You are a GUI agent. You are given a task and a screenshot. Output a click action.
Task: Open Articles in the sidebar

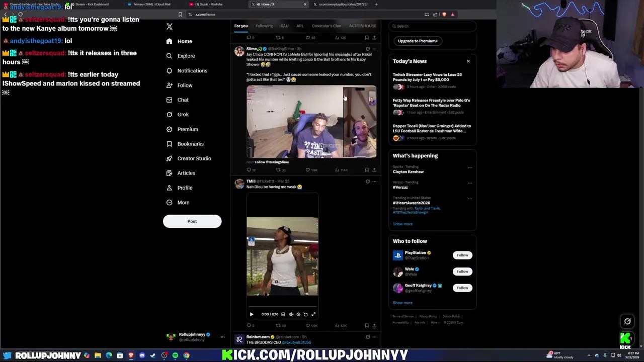(181, 173)
